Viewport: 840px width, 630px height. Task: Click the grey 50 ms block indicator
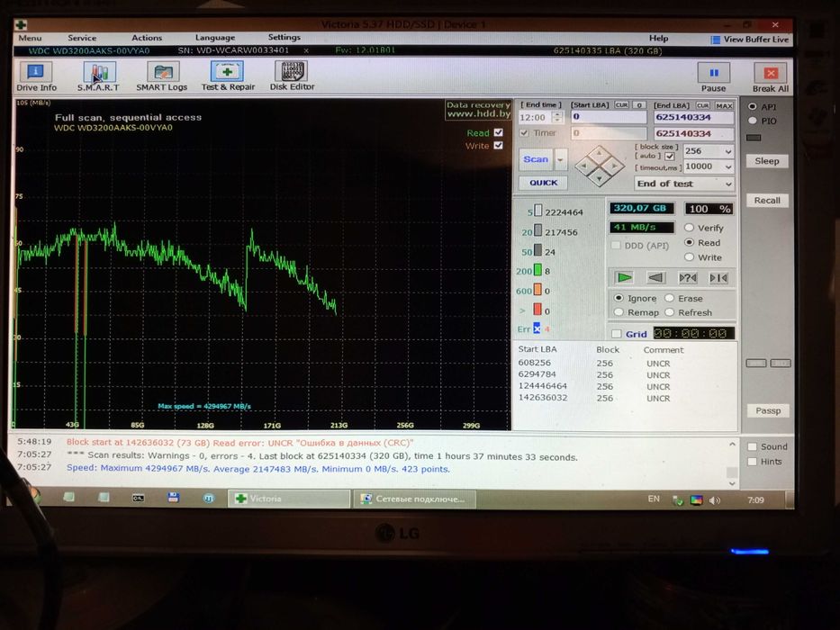pyautogui.click(x=537, y=251)
